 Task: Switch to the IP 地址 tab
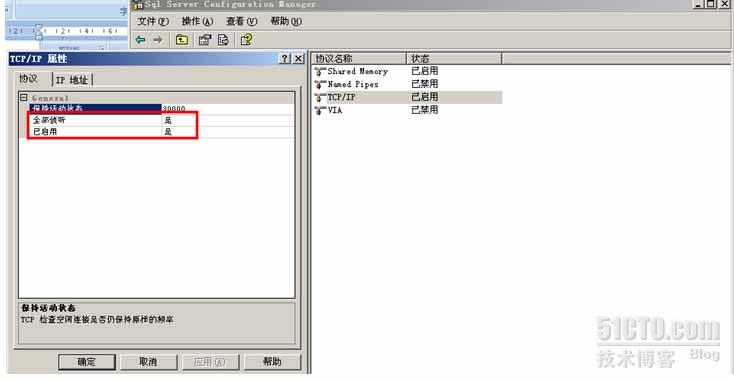point(72,80)
